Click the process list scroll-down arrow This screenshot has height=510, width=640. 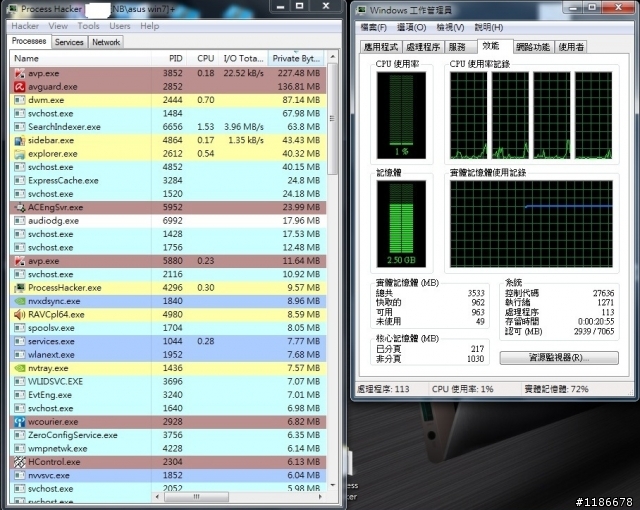coord(333,485)
